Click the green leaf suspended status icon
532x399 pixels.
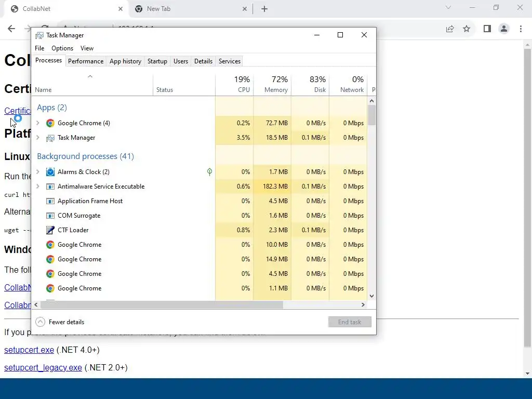[210, 172]
